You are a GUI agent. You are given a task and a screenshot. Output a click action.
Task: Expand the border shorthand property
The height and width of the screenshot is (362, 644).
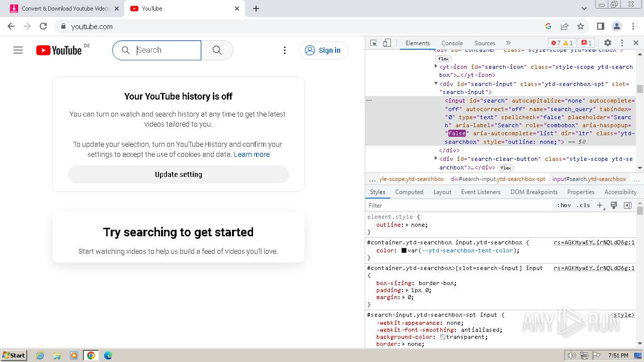(x=404, y=344)
